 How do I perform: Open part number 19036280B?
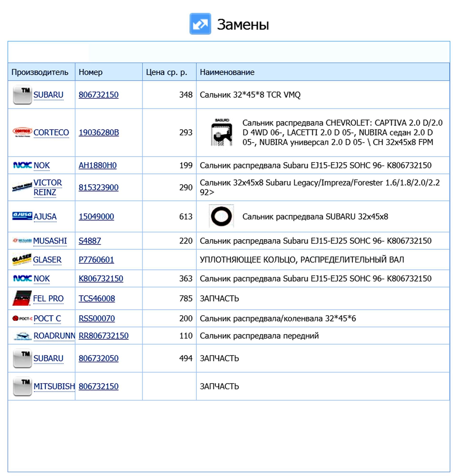click(x=99, y=132)
